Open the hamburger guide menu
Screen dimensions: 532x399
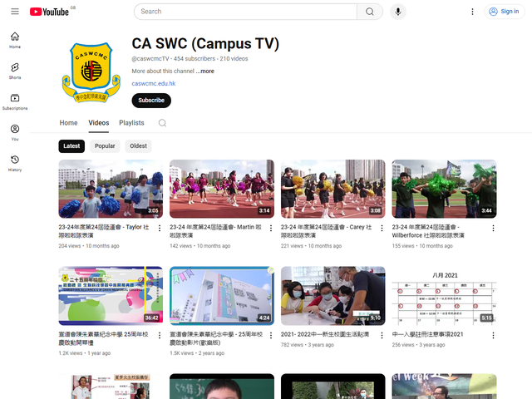click(x=15, y=12)
